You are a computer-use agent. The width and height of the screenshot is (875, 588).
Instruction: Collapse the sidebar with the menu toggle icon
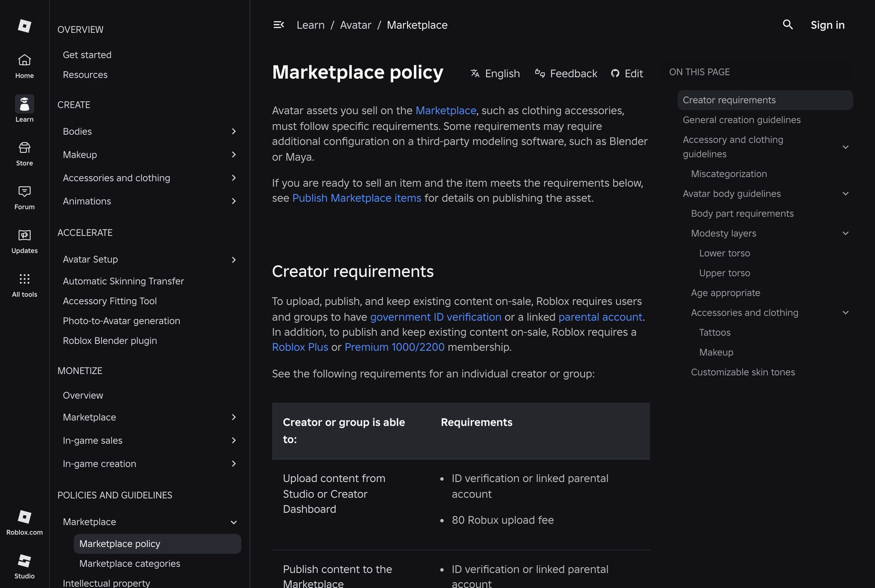[279, 25]
